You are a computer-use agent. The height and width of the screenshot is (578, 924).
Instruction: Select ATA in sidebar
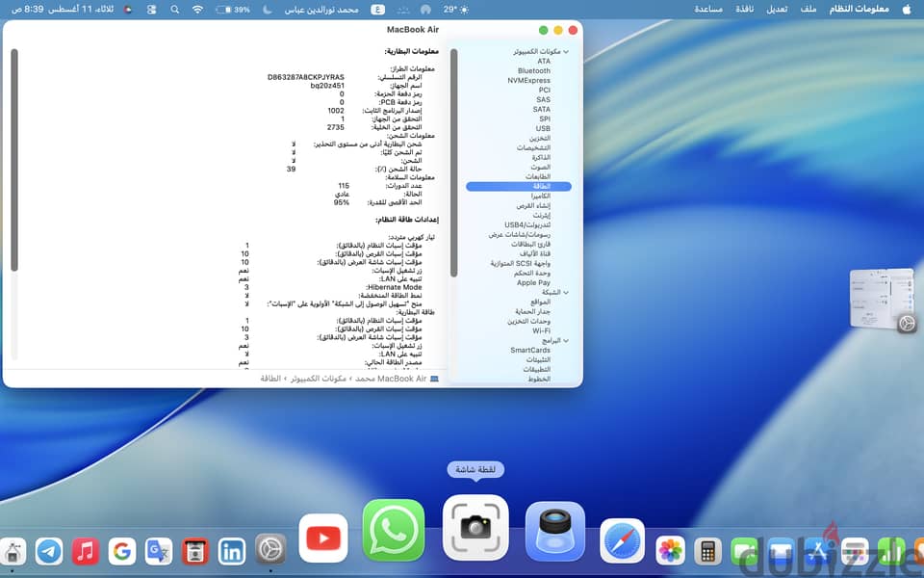pyautogui.click(x=544, y=62)
